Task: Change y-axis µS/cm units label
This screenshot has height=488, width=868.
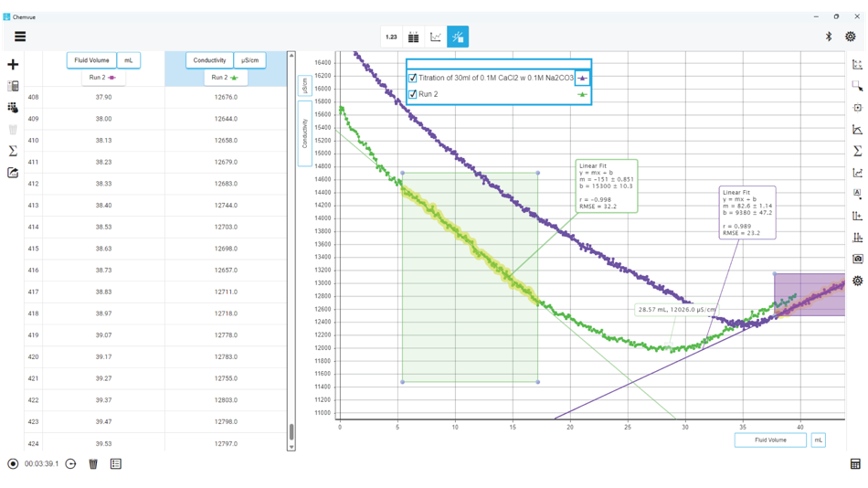Action: (304, 86)
